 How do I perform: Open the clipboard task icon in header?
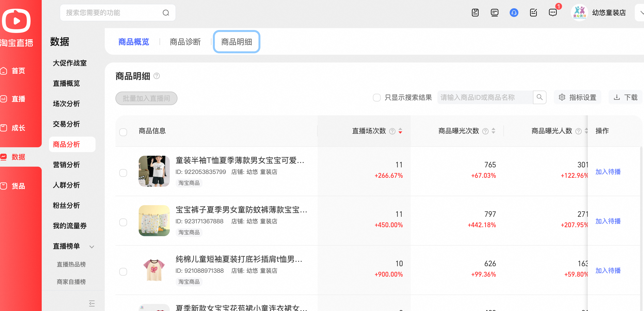pos(475,13)
